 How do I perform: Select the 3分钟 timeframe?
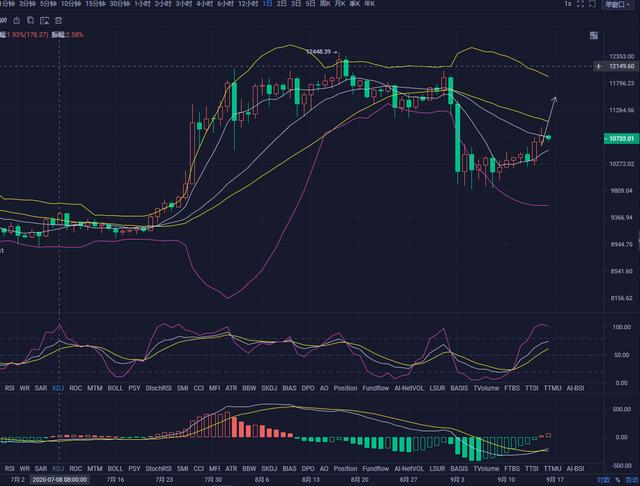pos(27,4)
